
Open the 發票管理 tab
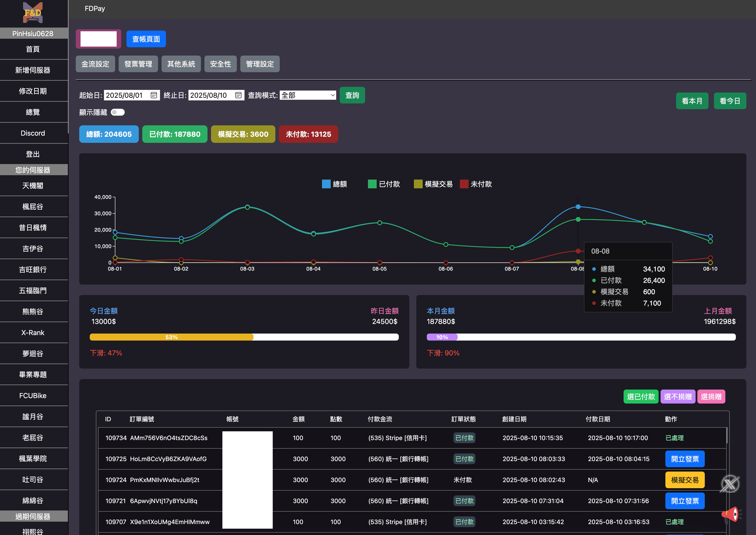coord(138,64)
